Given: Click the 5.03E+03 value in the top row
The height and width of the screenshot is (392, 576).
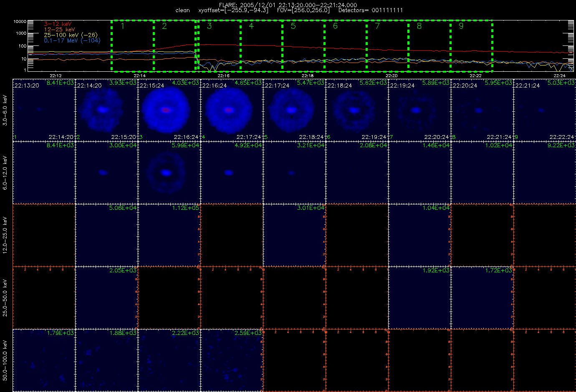Looking at the screenshot, I should [x=561, y=83].
